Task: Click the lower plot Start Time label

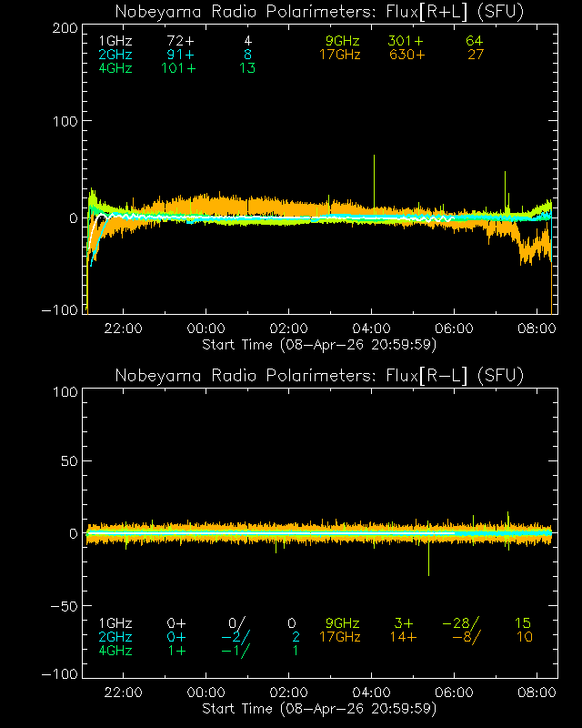Action: pyautogui.click(x=318, y=708)
